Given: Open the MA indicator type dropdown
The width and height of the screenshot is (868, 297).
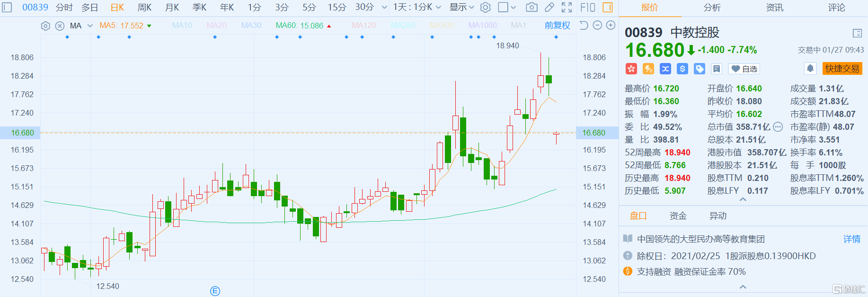Looking at the screenshot, I should point(90,26).
